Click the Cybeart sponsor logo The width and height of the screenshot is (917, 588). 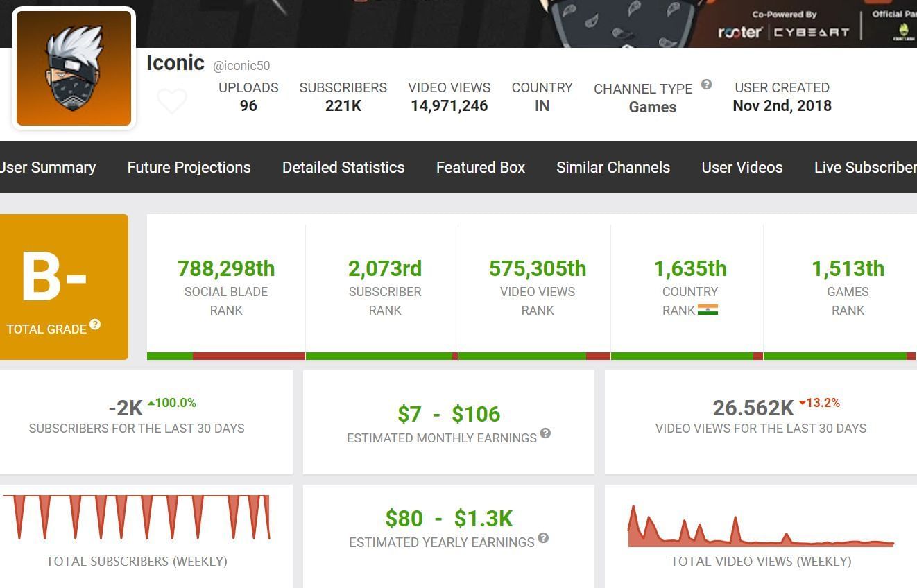pos(811,32)
